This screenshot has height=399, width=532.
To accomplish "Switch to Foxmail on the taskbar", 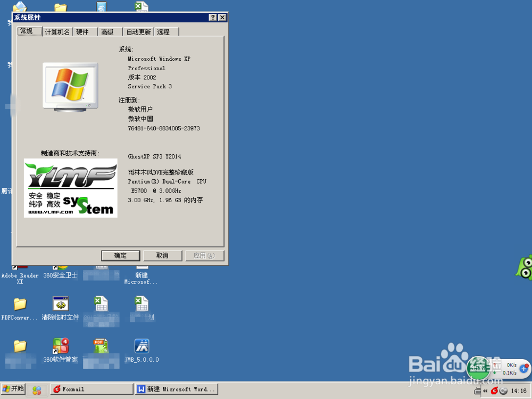I will pos(92,389).
